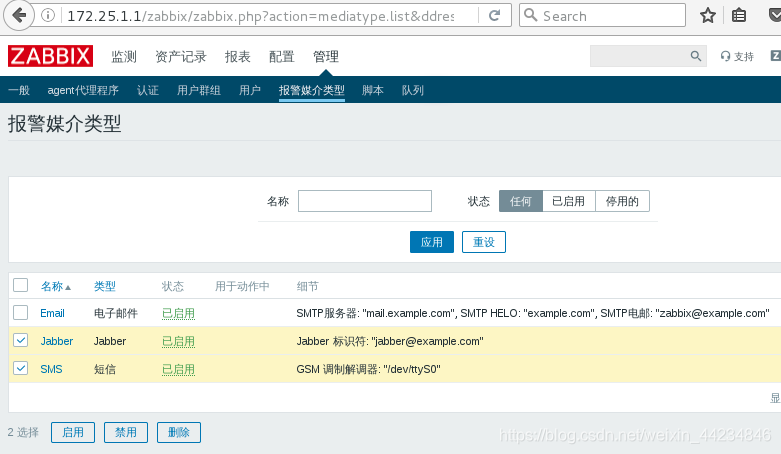Image resolution: width=781 pixels, height=454 pixels.
Task: Check the Email row checkbox
Action: pos(20,312)
